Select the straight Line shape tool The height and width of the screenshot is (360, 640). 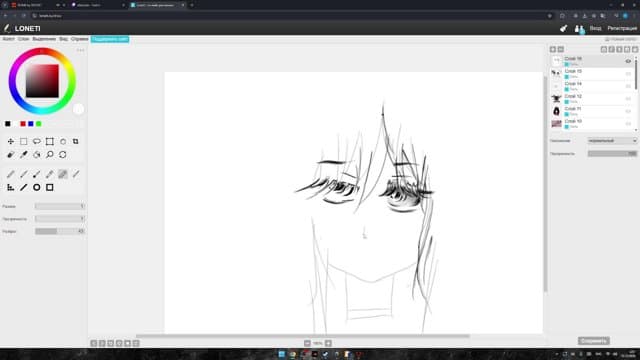coord(24,187)
